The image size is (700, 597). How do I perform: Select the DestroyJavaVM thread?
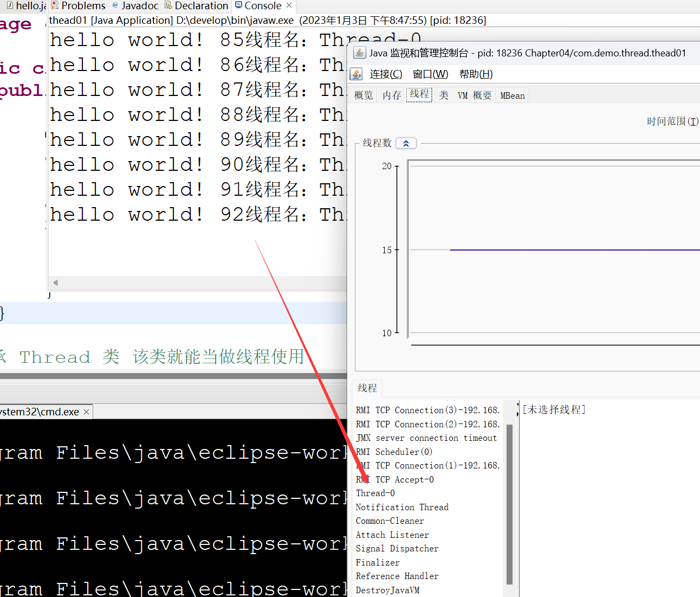(x=388, y=590)
